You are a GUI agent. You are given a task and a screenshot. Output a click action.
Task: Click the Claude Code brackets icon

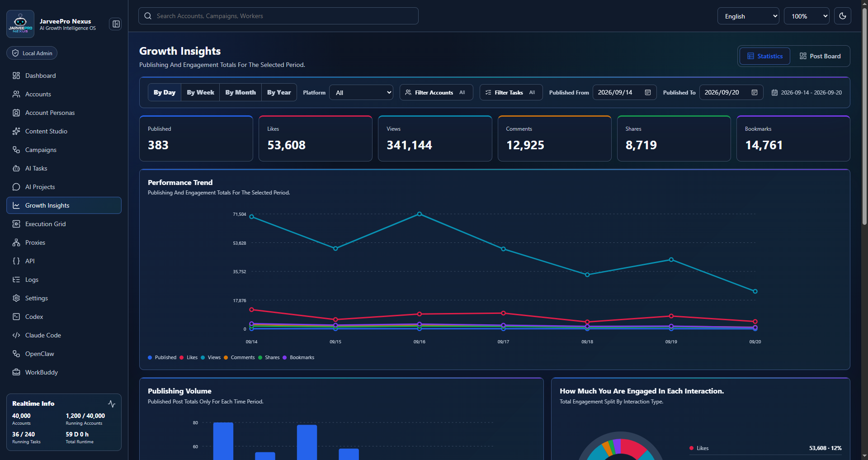16,335
